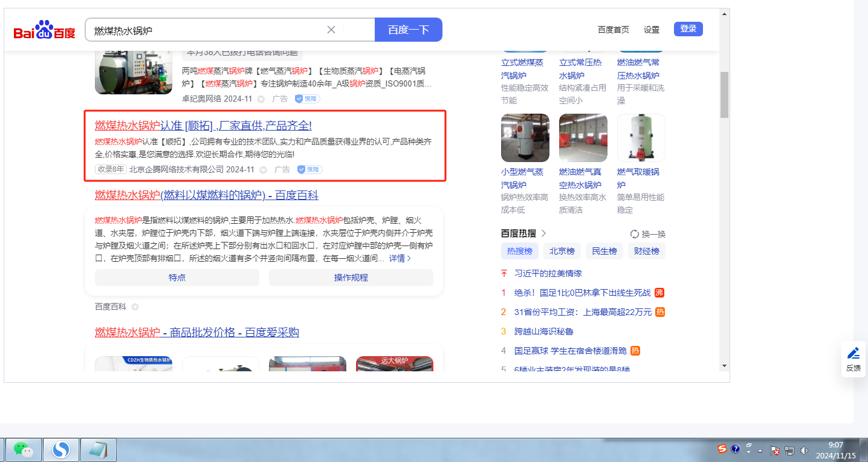Click the 保障 shield badge of 卓纪奥网络 ad

tap(308, 99)
